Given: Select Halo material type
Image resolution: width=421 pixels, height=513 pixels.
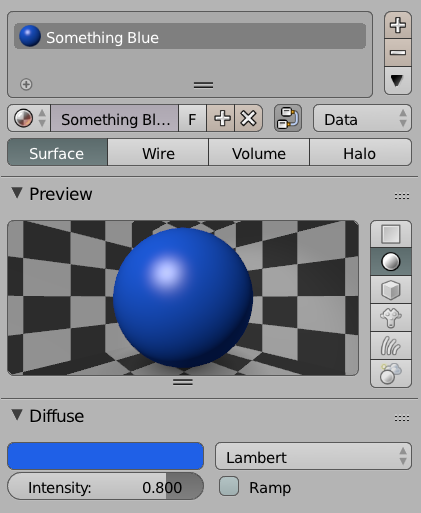Looking at the screenshot, I should (x=360, y=153).
